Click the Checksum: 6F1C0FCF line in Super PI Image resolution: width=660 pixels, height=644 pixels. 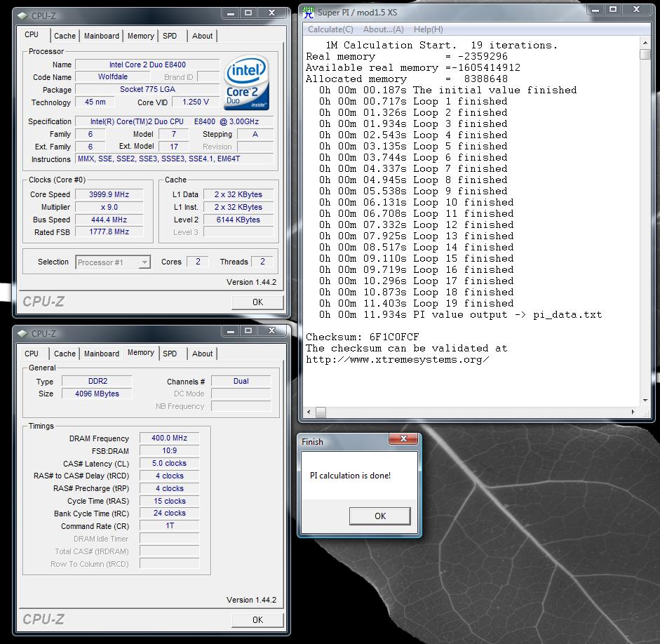coord(363,337)
